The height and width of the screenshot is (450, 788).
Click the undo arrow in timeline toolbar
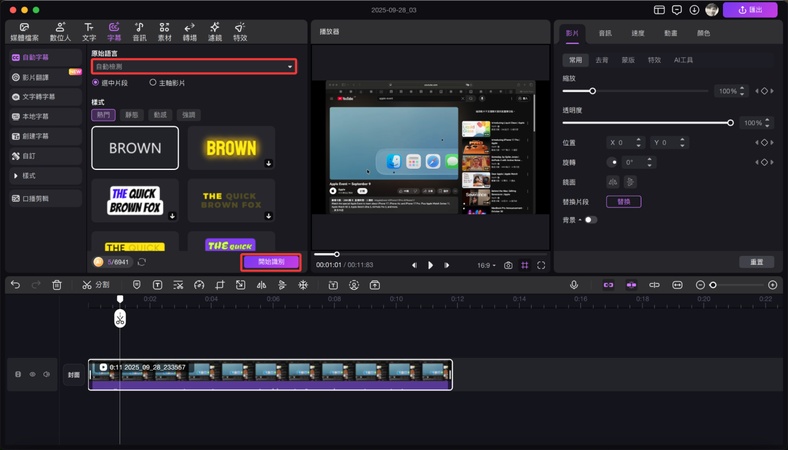(15, 285)
